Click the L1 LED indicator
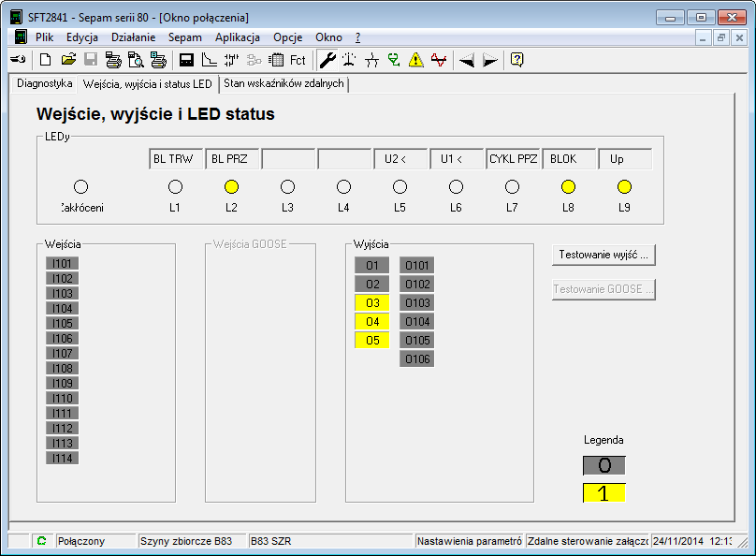 click(176, 186)
